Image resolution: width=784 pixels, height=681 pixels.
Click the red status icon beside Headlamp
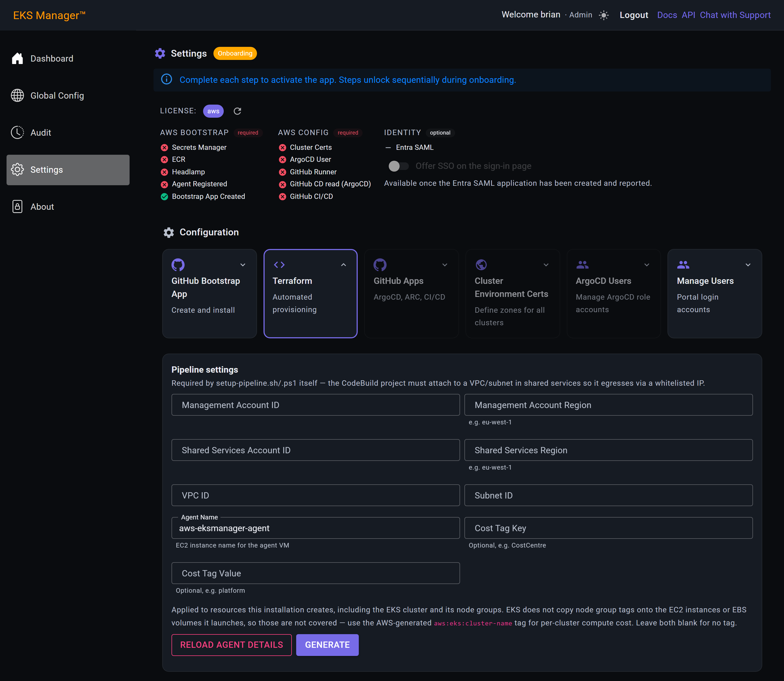(x=164, y=172)
